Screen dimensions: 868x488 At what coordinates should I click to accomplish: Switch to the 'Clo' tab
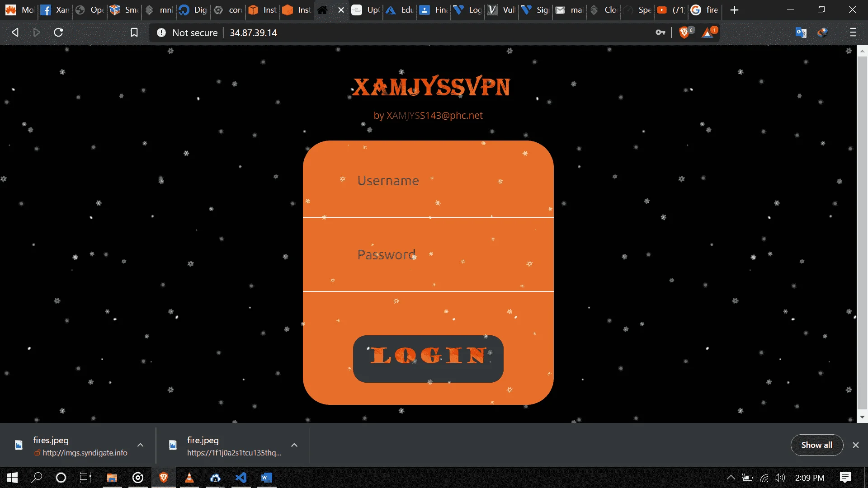tap(604, 10)
